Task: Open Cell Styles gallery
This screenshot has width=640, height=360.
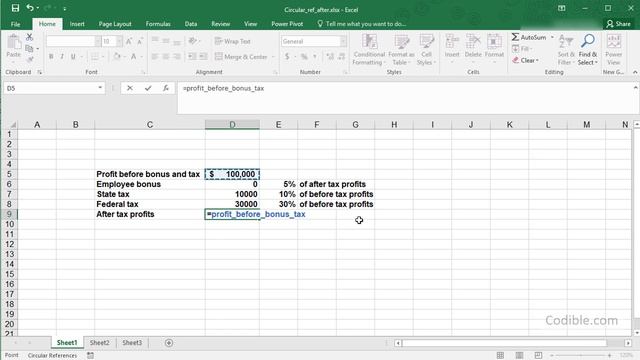Action: [427, 50]
